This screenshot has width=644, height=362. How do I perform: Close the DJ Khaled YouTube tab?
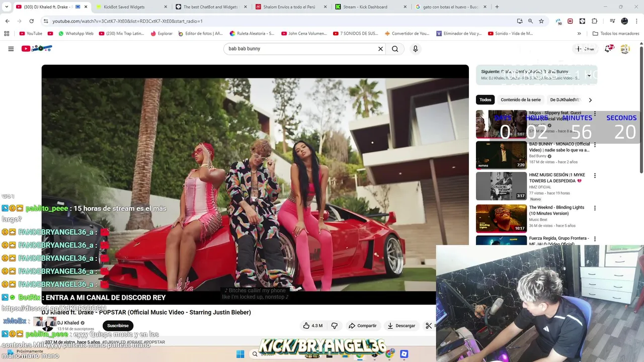coord(86,7)
